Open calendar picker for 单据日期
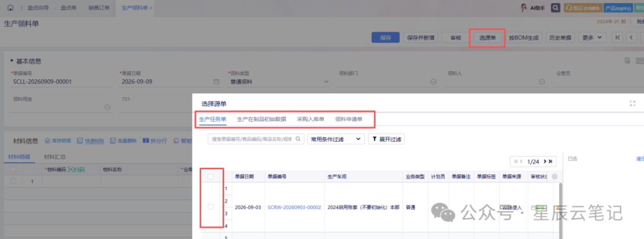 coord(216,82)
